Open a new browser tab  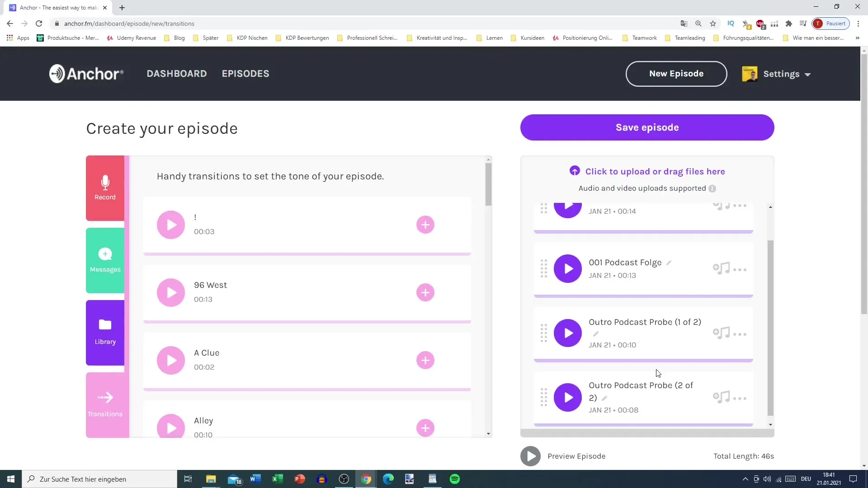point(122,8)
